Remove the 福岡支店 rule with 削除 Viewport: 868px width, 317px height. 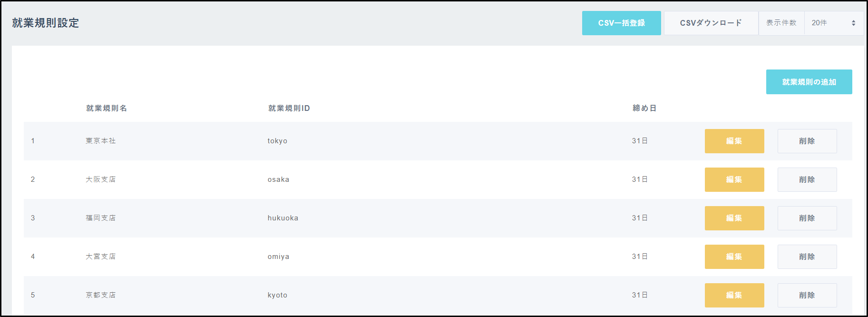click(x=807, y=218)
